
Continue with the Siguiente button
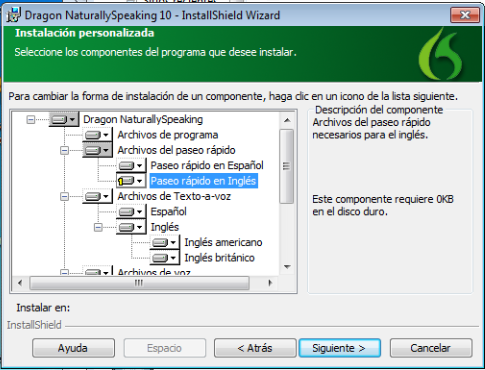[x=340, y=348]
